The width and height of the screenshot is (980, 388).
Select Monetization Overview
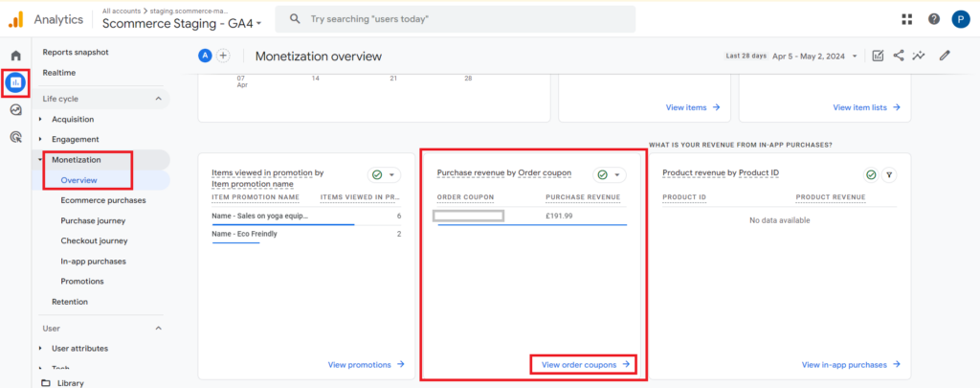click(78, 180)
